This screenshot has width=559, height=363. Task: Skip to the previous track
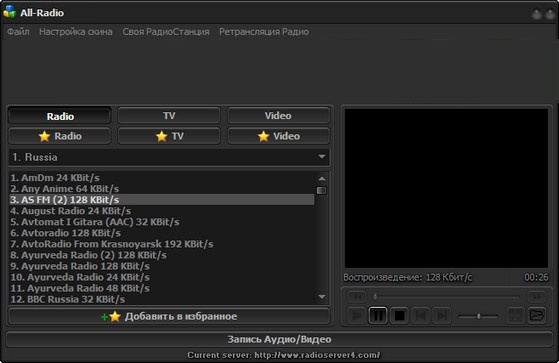(x=421, y=316)
